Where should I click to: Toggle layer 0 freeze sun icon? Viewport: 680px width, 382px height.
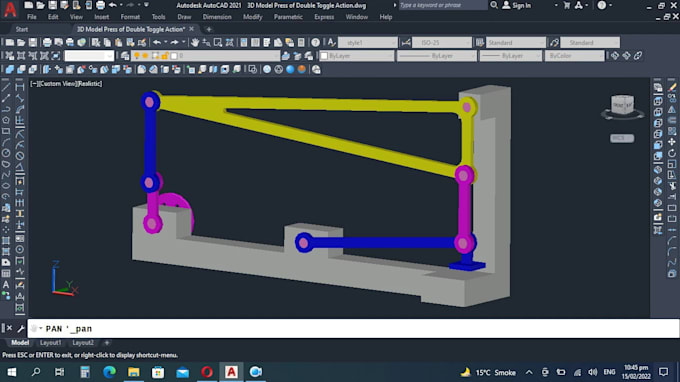(145, 56)
